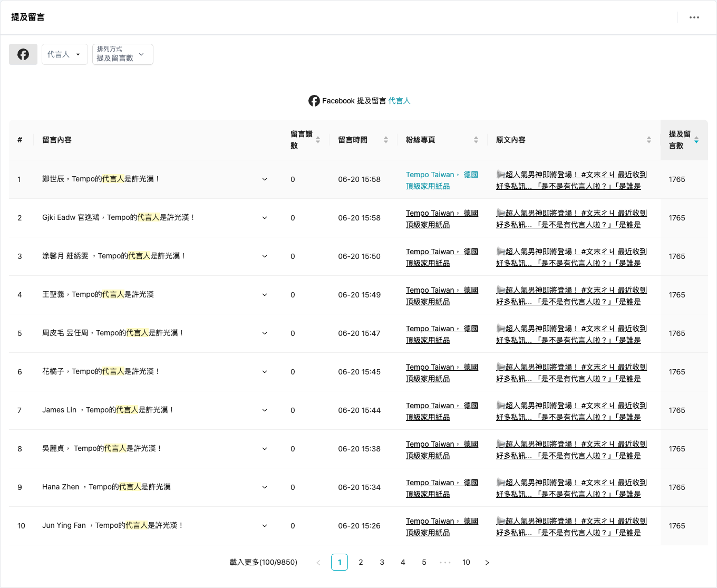Click timestamp 06-20 15:38
Image resolution: width=717 pixels, height=588 pixels.
pyautogui.click(x=359, y=449)
